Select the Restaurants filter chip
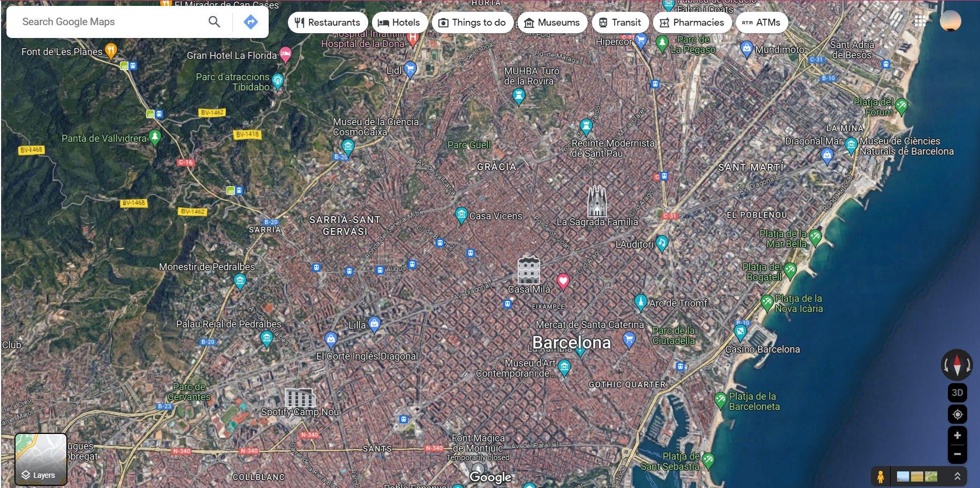The image size is (980, 488). pyautogui.click(x=328, y=22)
